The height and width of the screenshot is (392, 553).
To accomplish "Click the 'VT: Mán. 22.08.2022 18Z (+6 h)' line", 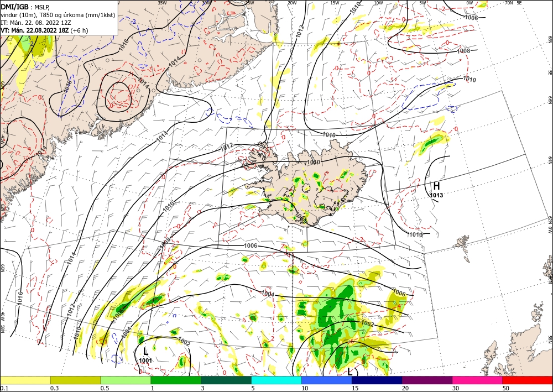I will (x=44, y=30).
